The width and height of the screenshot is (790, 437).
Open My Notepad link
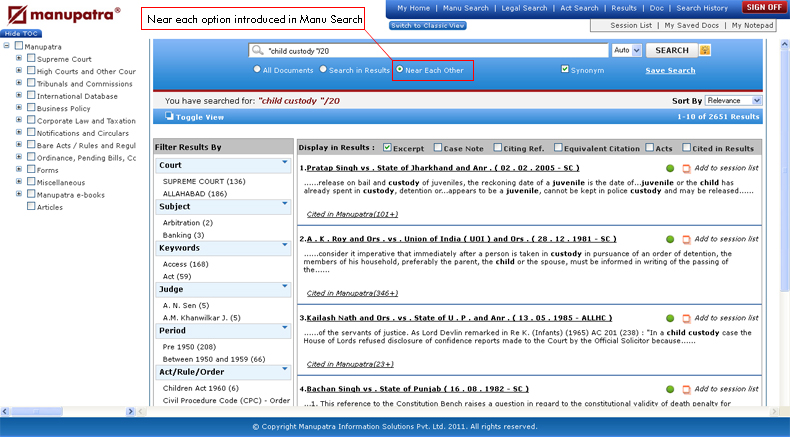752,25
